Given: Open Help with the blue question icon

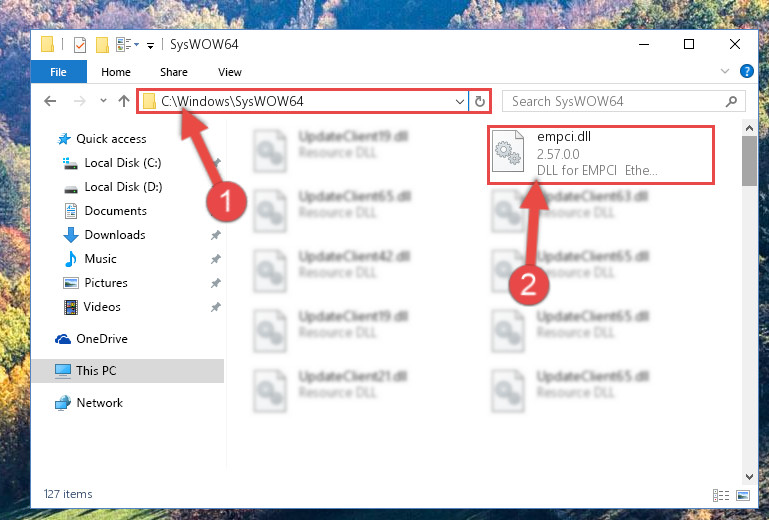Looking at the screenshot, I should [746, 72].
